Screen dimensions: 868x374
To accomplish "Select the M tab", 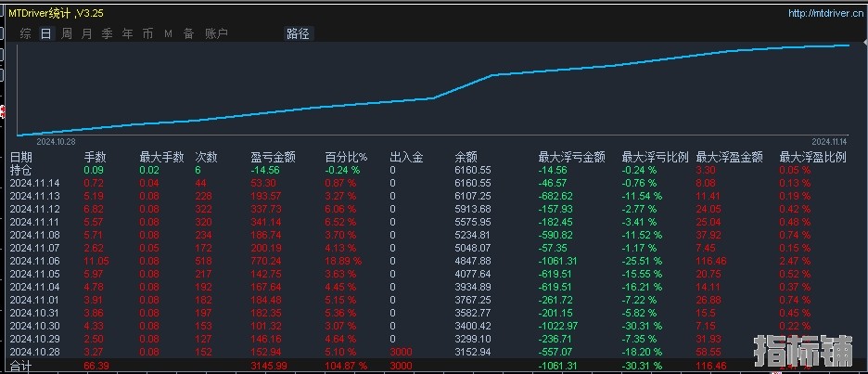I will click(x=168, y=33).
